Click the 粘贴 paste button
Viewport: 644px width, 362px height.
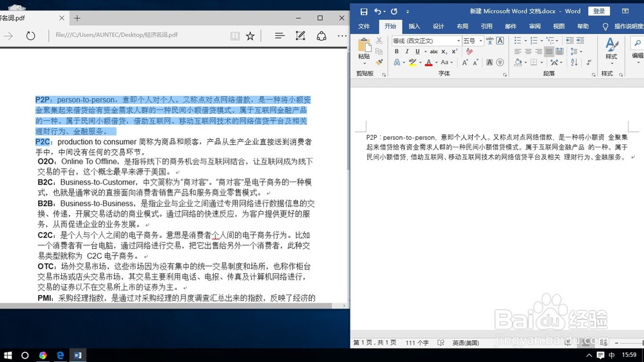coord(364,50)
